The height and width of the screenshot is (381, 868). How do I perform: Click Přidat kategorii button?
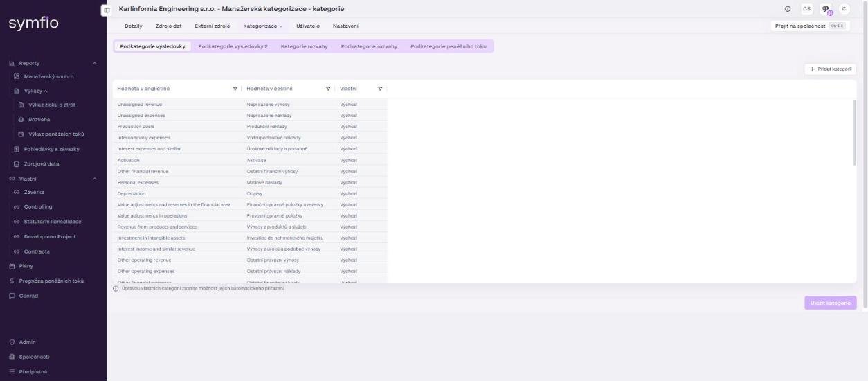[x=830, y=69]
